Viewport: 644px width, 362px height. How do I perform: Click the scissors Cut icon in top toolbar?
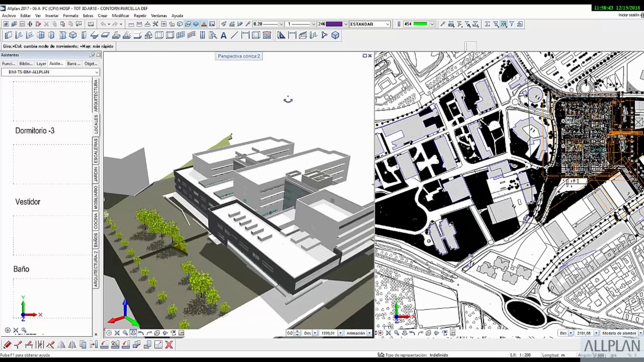tap(46, 24)
